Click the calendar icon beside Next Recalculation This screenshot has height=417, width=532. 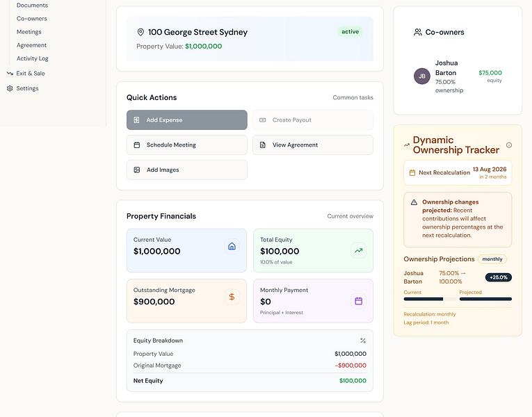click(x=412, y=172)
